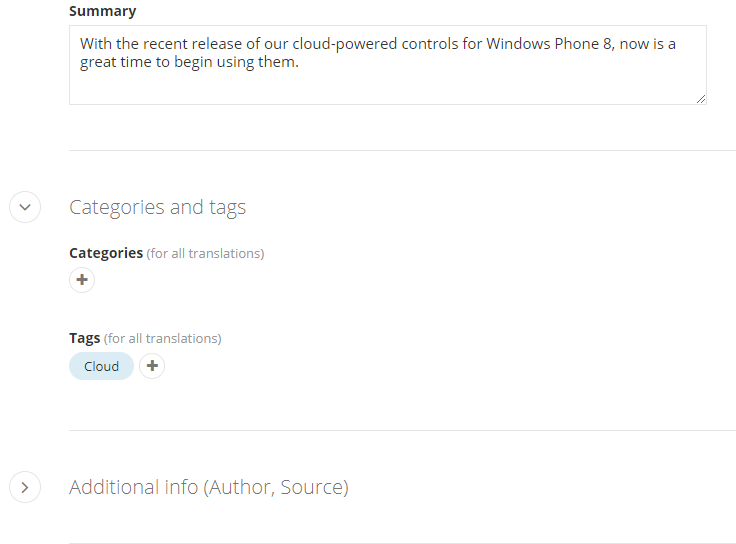
Task: Click "(for all translations)" note beside Categories
Action: (x=205, y=254)
